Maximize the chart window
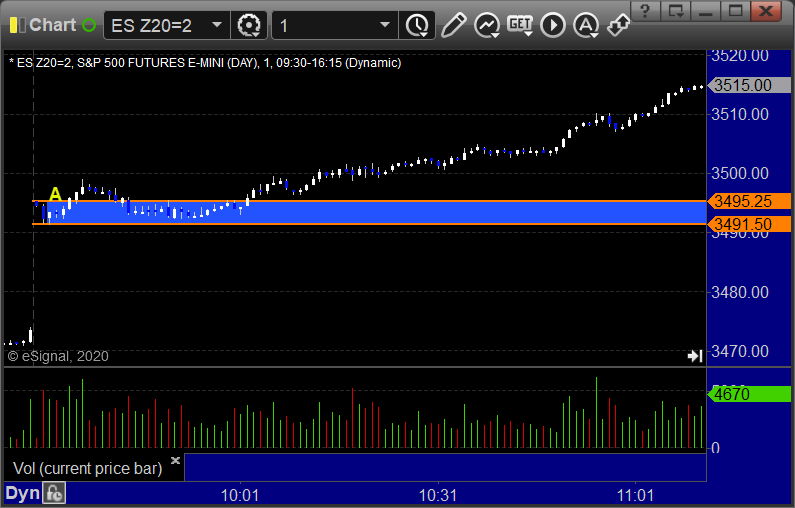 (736, 11)
